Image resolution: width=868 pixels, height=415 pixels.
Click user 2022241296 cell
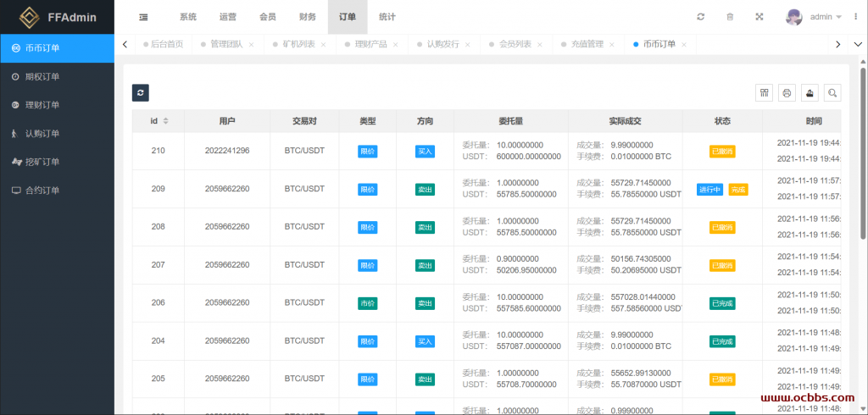pos(227,151)
